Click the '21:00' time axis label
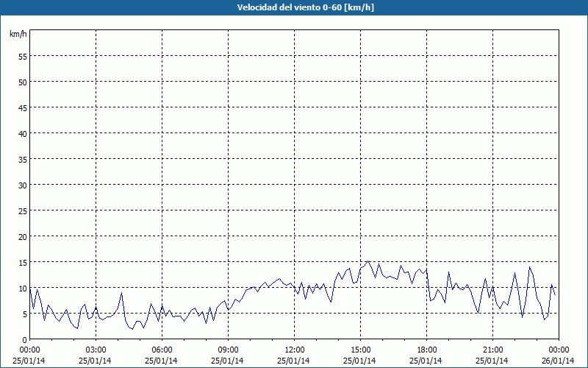The height and width of the screenshot is (368, 588). [492, 350]
